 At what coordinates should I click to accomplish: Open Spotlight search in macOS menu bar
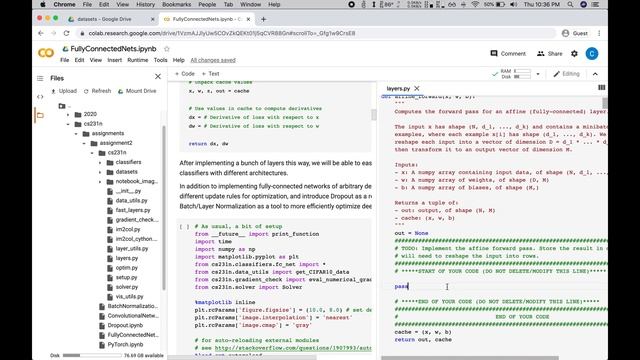570,4
